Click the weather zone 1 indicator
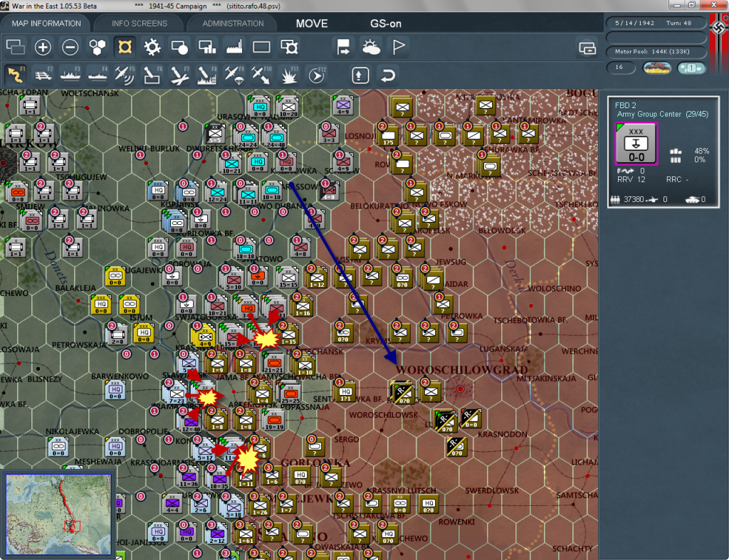Viewport: 729px width, 560px height. [x=691, y=68]
